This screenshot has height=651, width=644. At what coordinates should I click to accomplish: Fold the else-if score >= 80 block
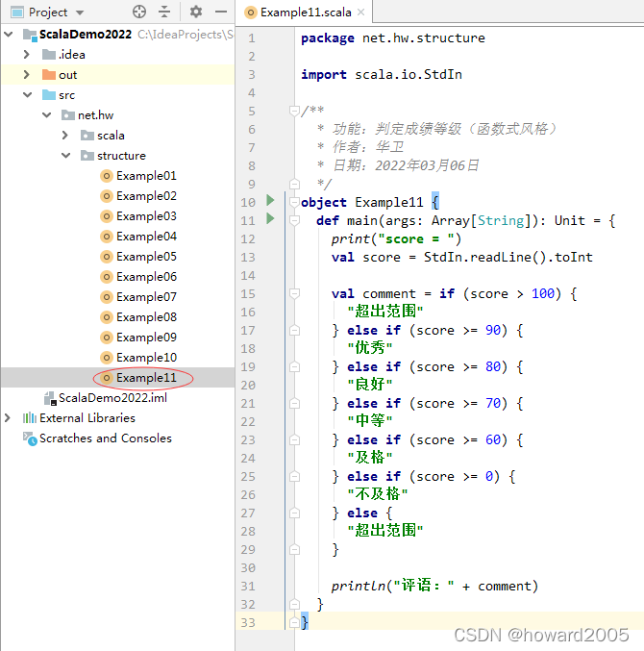294,366
